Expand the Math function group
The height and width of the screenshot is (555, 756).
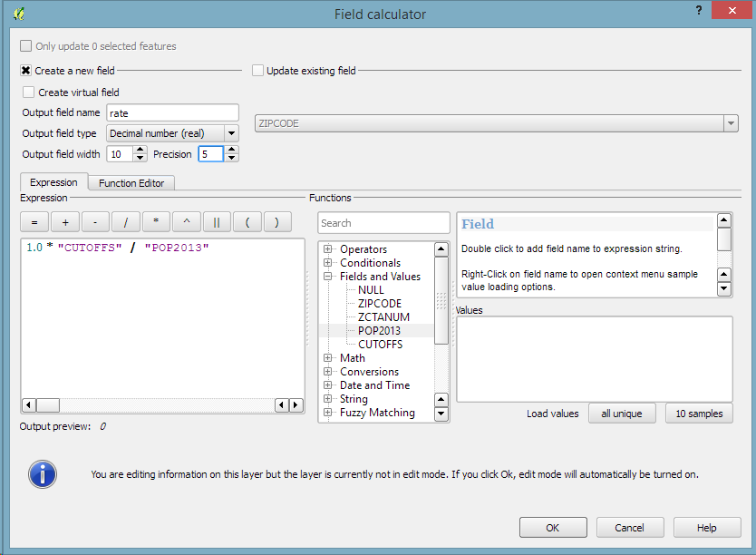pos(328,358)
